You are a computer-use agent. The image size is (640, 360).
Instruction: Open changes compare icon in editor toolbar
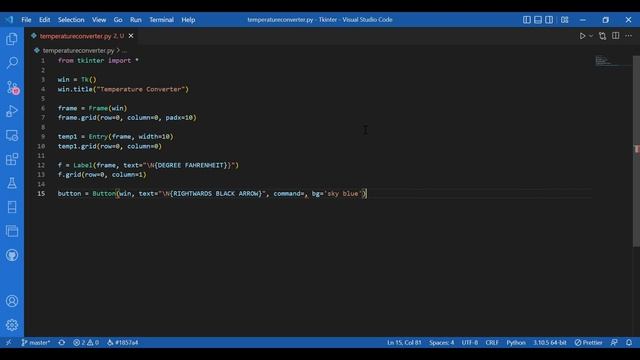pyautogui.click(x=602, y=36)
